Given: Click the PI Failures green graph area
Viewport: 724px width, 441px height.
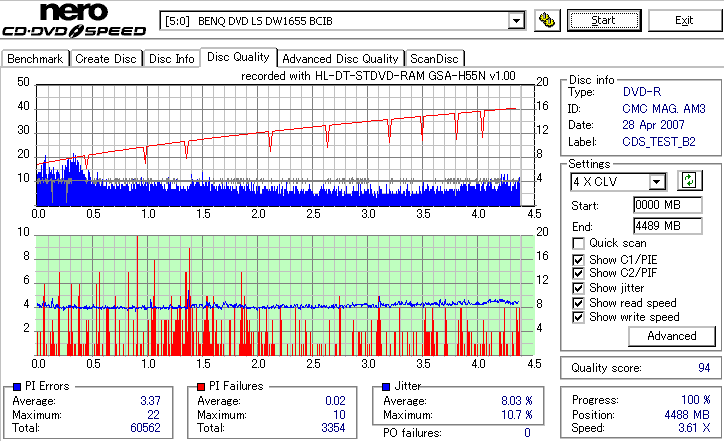Looking at the screenshot, I should pyautogui.click(x=285, y=296).
